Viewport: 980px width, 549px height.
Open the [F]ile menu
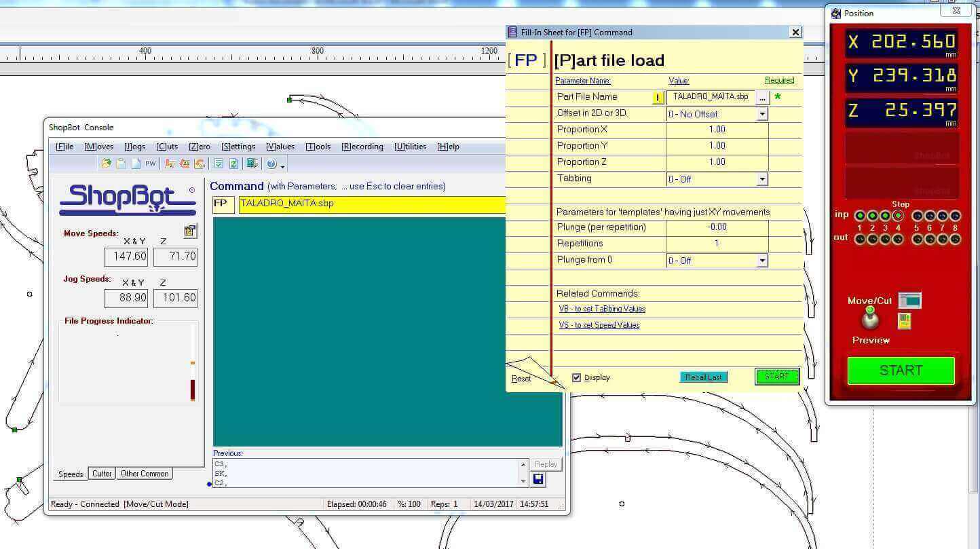64,147
